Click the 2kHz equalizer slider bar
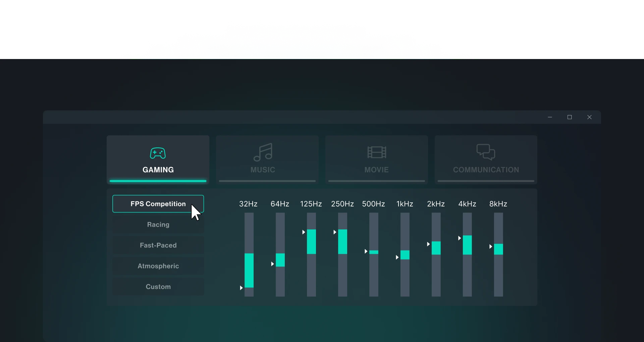The image size is (644, 342). [436, 255]
